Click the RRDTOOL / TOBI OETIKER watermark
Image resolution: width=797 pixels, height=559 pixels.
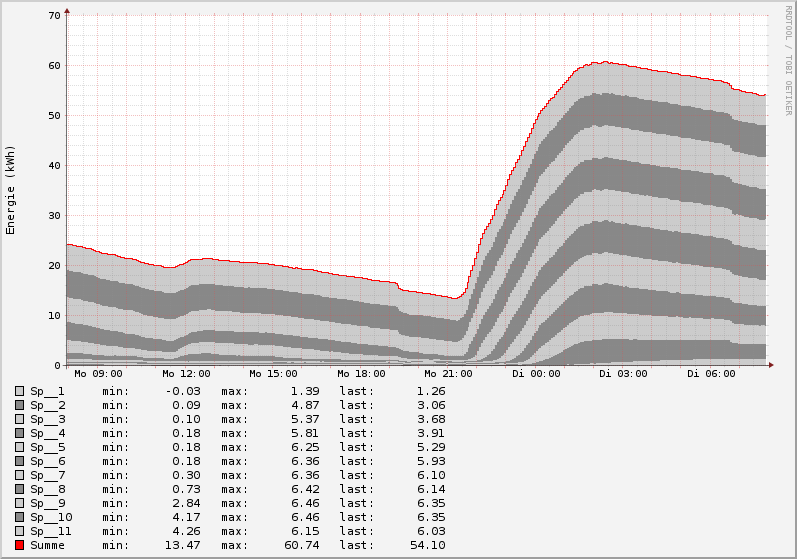pos(788,60)
